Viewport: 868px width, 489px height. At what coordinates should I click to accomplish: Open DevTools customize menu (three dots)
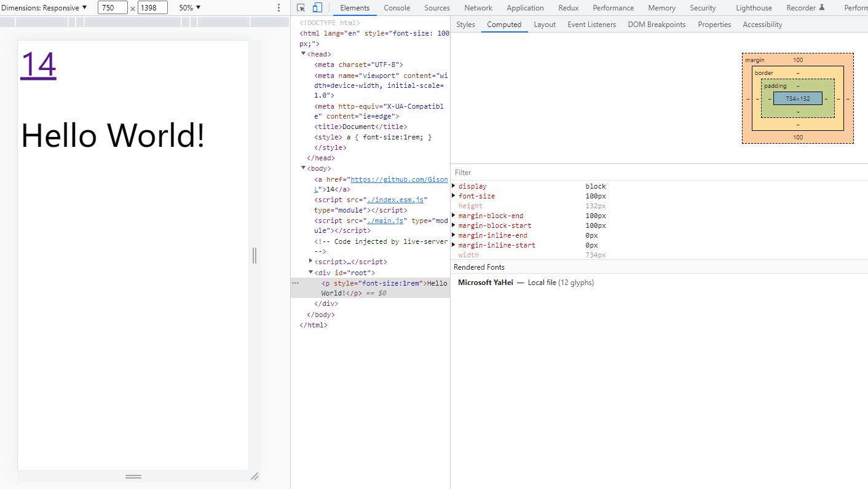coord(278,7)
